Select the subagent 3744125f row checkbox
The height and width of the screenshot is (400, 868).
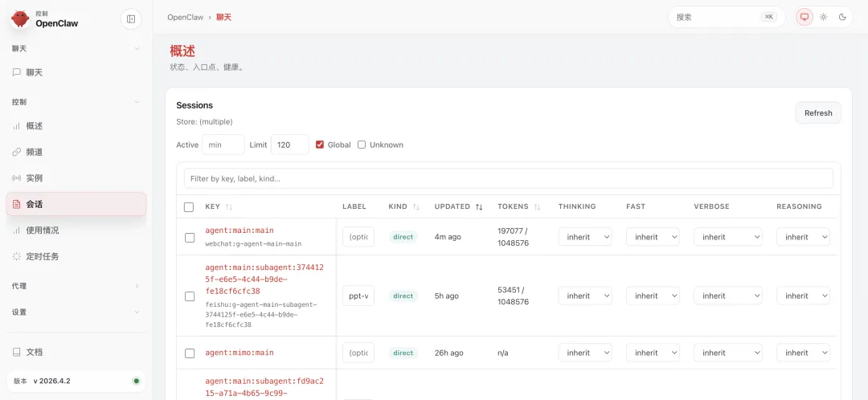(x=190, y=296)
